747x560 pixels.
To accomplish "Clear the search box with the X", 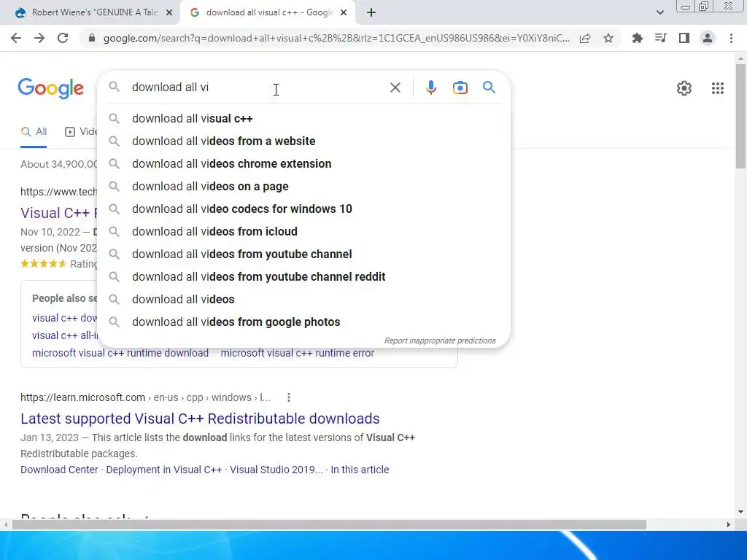I will click(x=395, y=87).
